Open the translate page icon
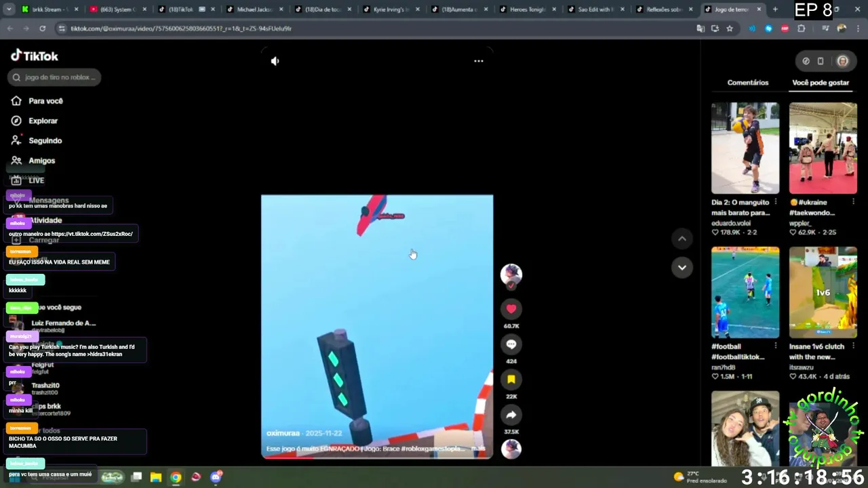 pos(701,28)
